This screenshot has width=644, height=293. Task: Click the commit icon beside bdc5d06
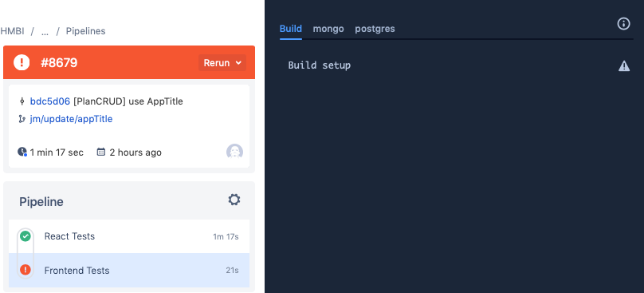[x=22, y=101]
